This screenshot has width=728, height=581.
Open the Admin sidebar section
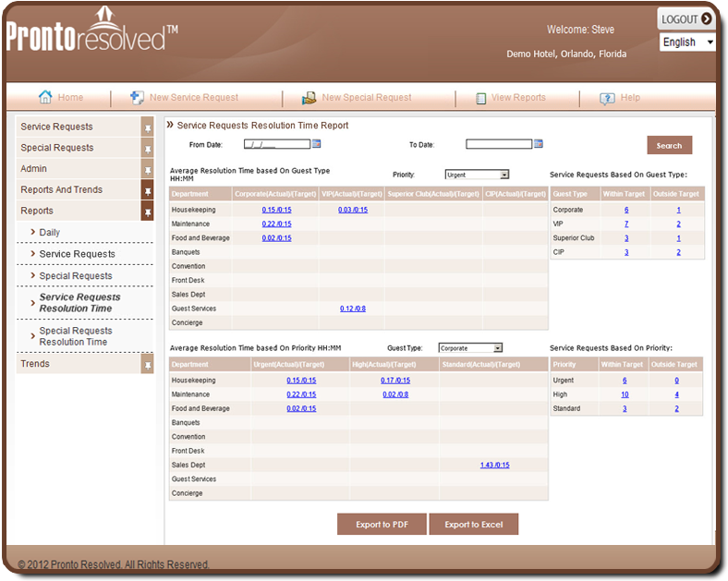[x=78, y=169]
